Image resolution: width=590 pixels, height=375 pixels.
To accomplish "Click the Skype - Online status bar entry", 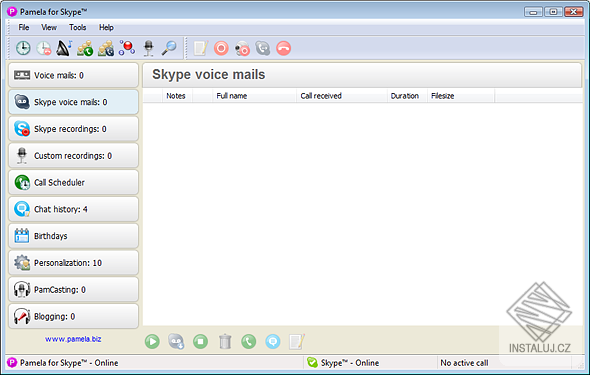I will (x=350, y=363).
